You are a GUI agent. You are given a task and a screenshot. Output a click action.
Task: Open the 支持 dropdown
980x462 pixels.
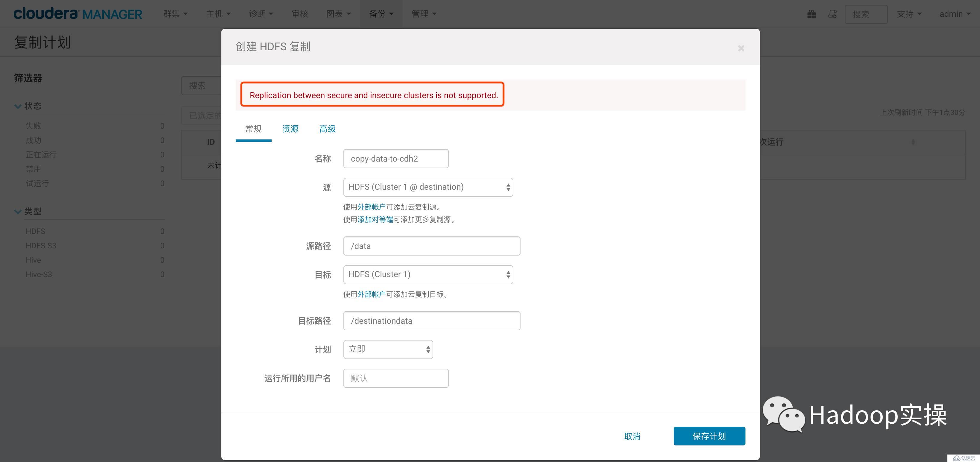909,14
